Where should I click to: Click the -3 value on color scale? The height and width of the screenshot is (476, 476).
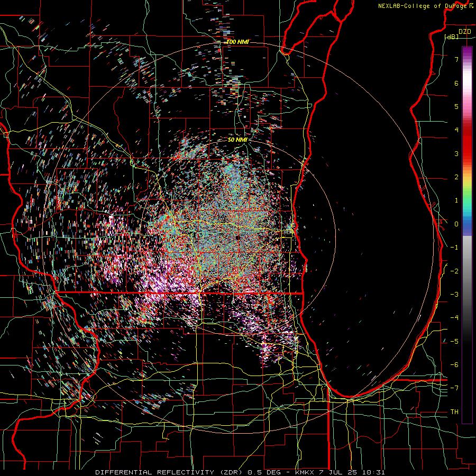click(454, 295)
